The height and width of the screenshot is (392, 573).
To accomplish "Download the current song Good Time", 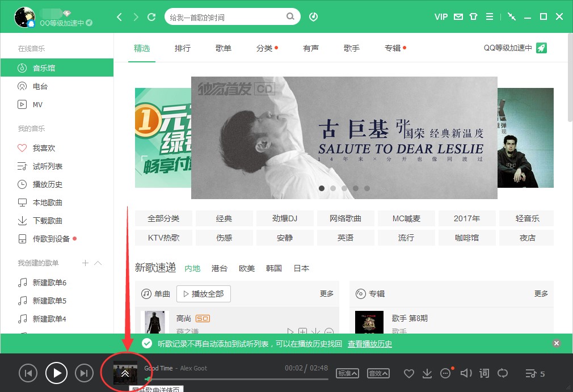I will [427, 373].
